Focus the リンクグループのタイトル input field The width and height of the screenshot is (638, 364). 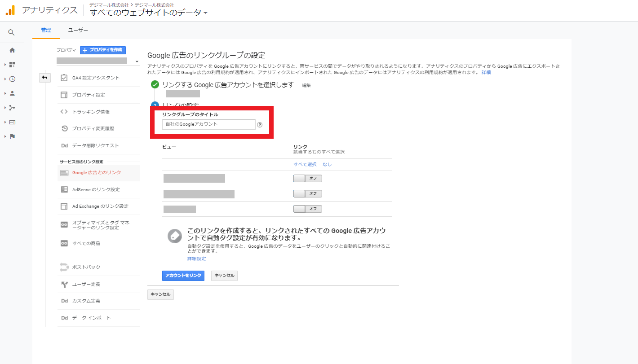209,124
